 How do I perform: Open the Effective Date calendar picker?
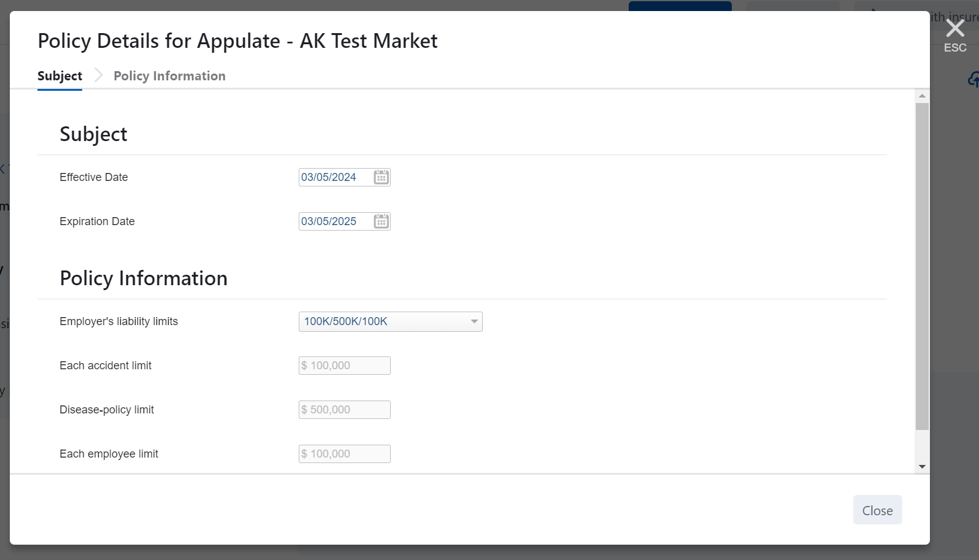point(381,177)
